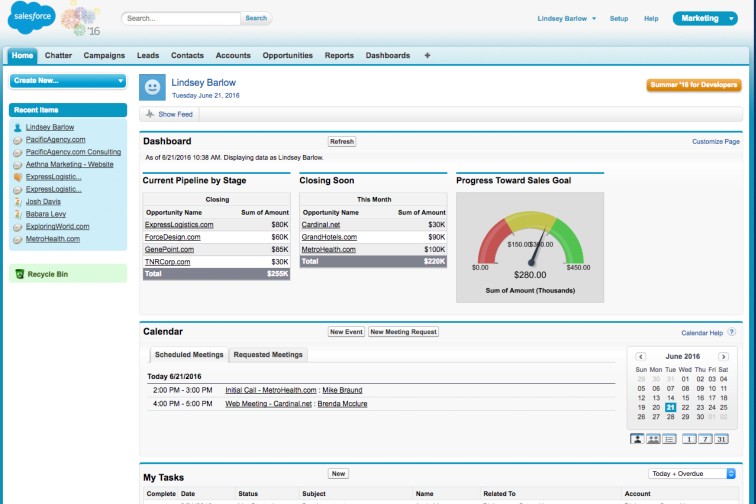
Task: Click the icon beside Josh Davis recent item
Action: [18, 202]
